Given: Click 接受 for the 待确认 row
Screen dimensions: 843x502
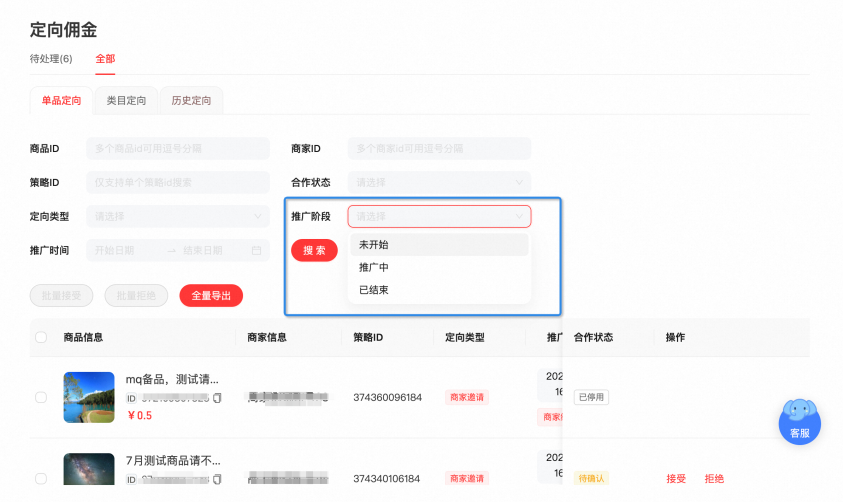Looking at the screenshot, I should (676, 478).
